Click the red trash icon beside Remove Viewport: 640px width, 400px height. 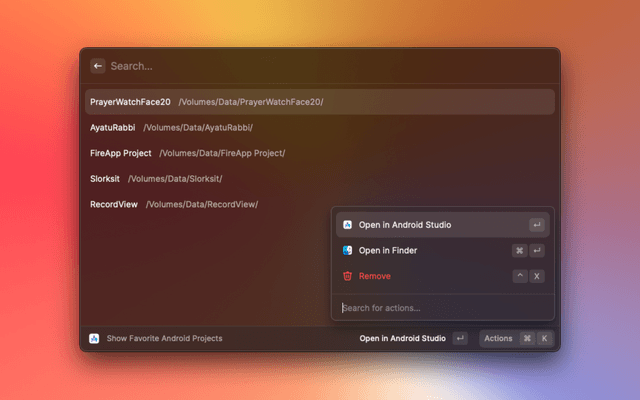click(x=347, y=276)
